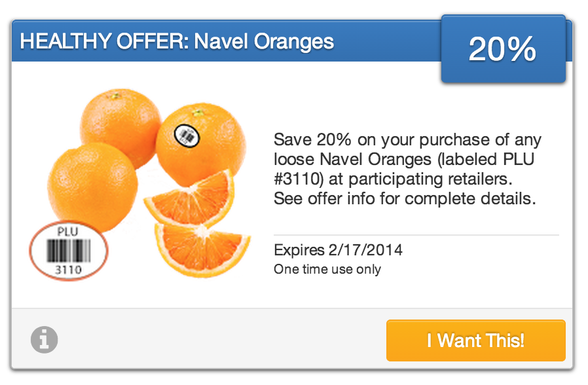Click the lower orange slice wedge
The height and width of the screenshot is (385, 588).
coord(202,249)
